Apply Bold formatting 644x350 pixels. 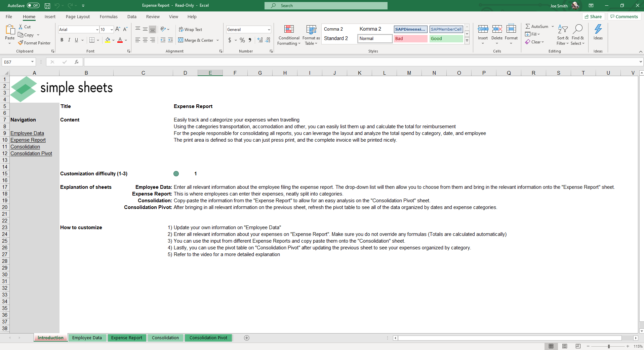[62, 40]
